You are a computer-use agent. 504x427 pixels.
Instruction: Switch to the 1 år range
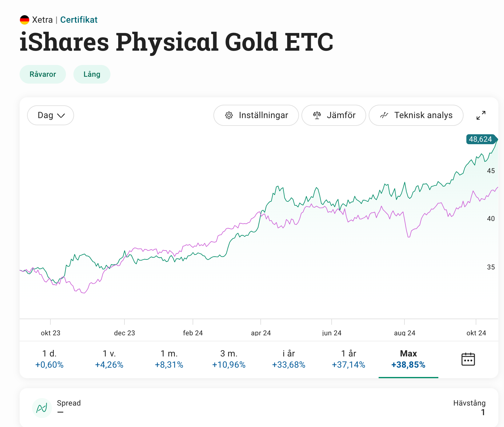tap(348, 359)
